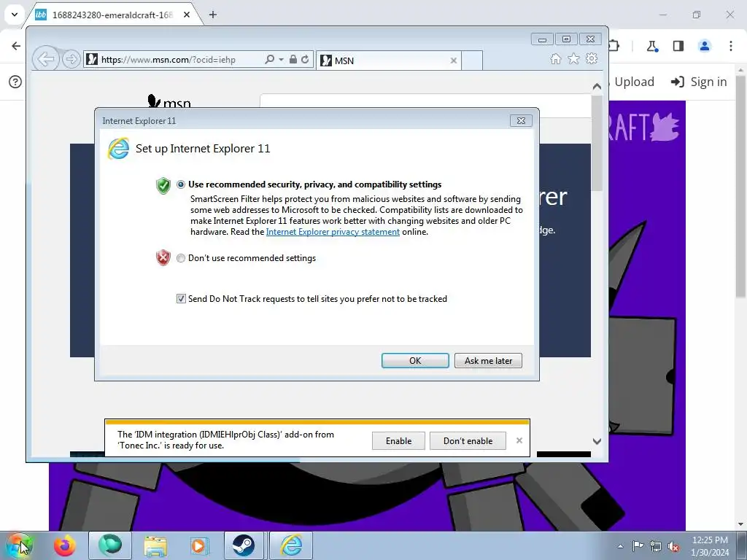This screenshot has width=747, height=560.
Task: Click Sign in on the ImgBB page
Action: (699, 82)
